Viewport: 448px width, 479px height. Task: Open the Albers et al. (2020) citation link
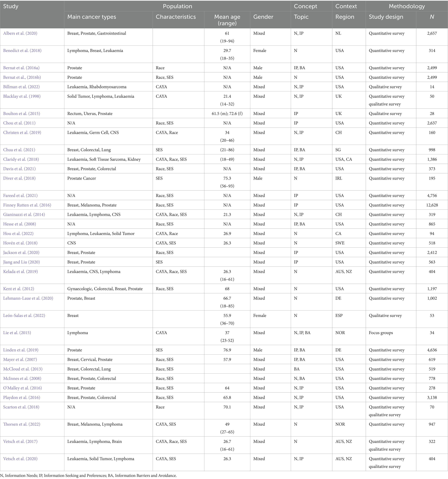pos(20,33)
